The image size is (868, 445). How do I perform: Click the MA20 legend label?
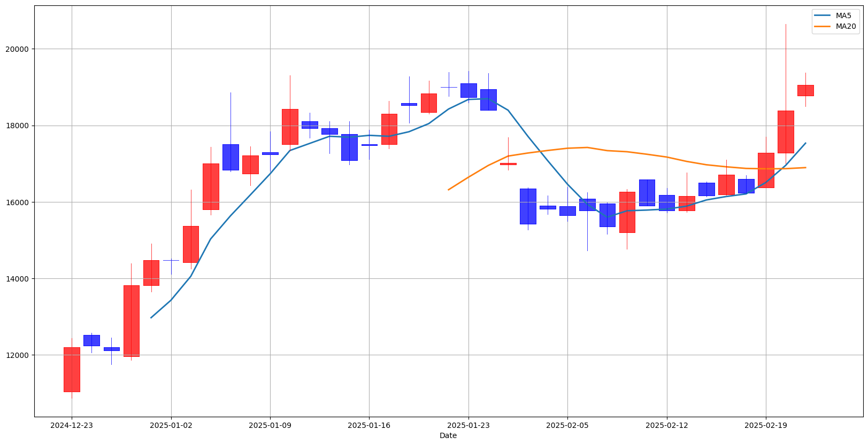coord(846,27)
